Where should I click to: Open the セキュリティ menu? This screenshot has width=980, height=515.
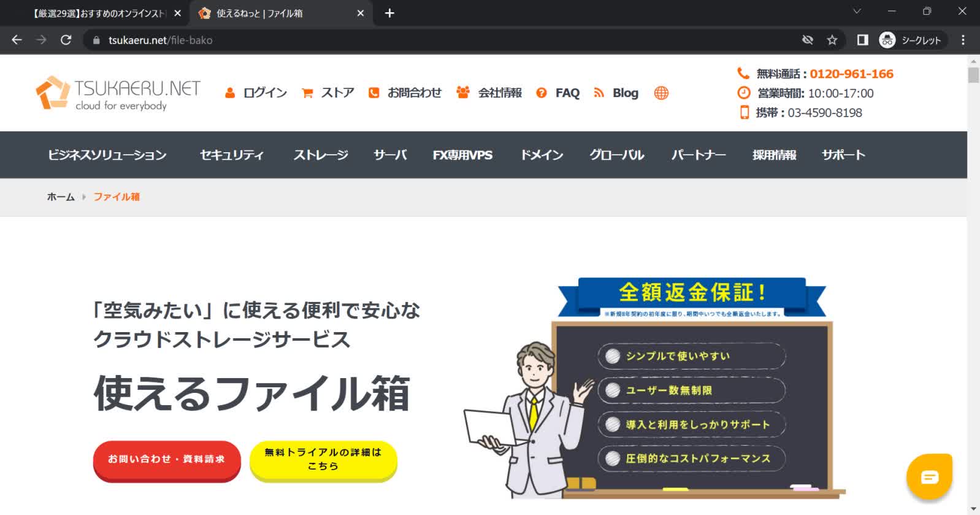tap(232, 155)
